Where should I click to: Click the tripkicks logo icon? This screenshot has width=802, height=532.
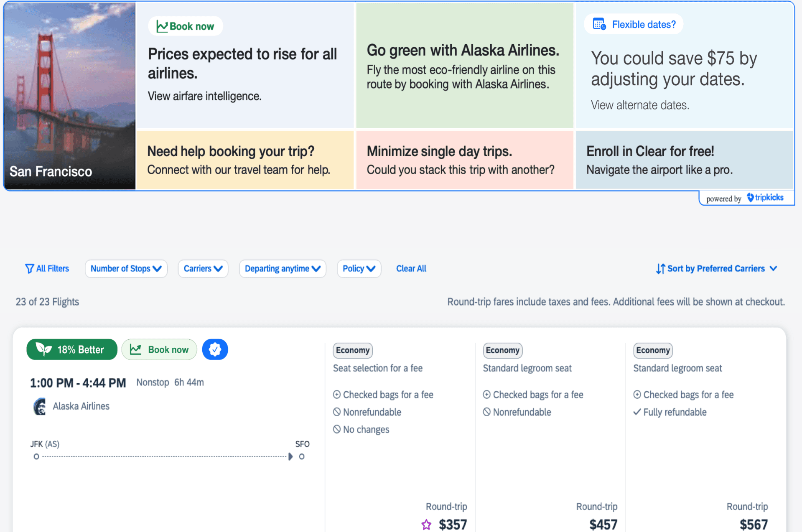[x=751, y=198]
